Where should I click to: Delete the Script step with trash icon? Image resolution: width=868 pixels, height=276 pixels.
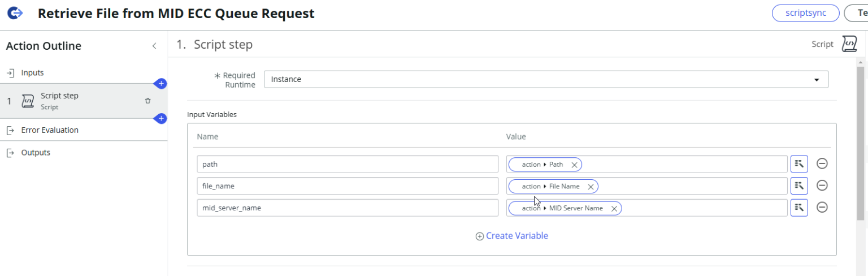(148, 101)
